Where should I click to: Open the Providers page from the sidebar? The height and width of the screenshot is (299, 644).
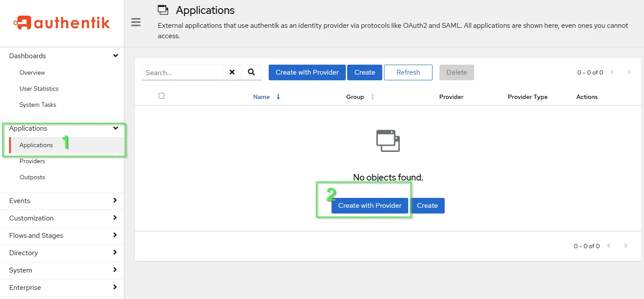pos(32,161)
